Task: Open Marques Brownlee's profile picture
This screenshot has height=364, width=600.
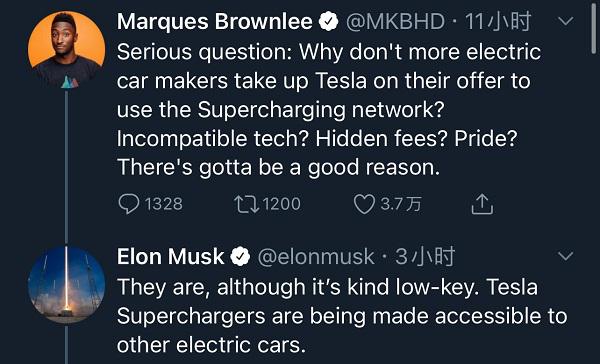Action: (x=67, y=49)
